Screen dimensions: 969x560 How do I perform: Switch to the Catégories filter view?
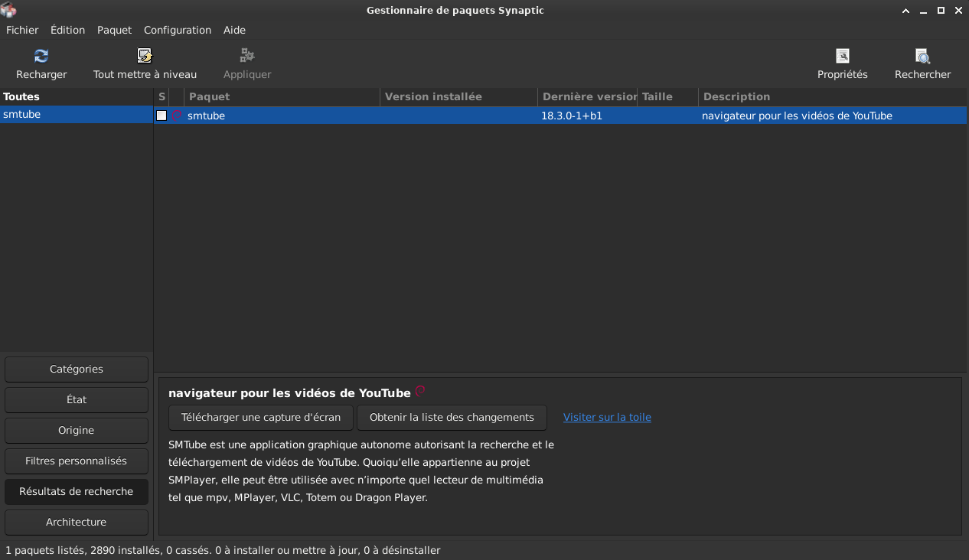pos(76,369)
